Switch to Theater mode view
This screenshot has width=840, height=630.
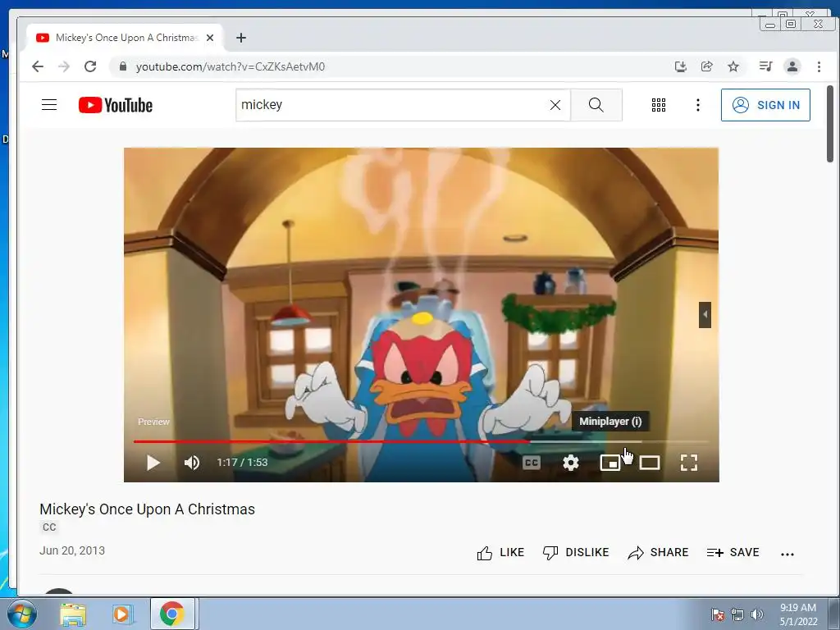(x=650, y=463)
